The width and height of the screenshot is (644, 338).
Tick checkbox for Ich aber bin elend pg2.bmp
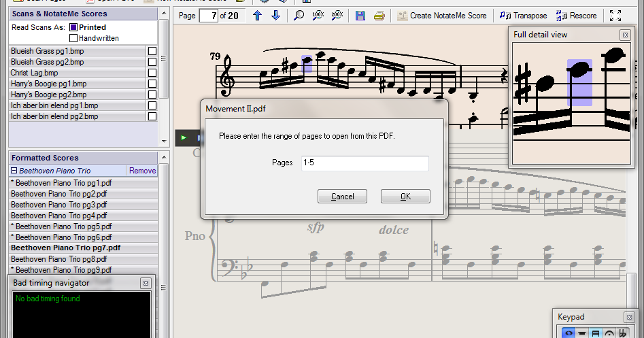pos(152,116)
